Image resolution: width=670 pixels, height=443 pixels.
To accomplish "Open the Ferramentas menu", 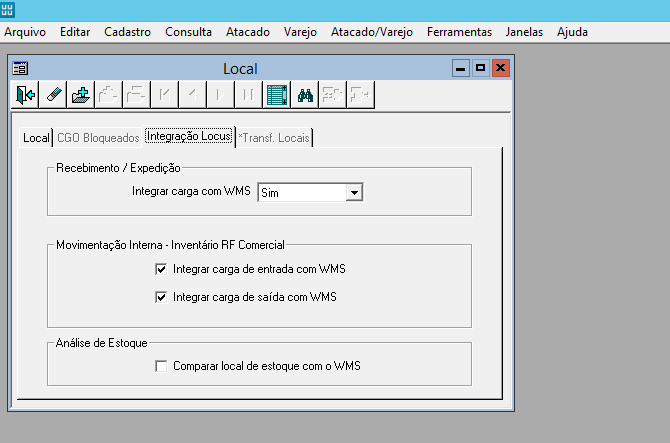I will pos(459,32).
